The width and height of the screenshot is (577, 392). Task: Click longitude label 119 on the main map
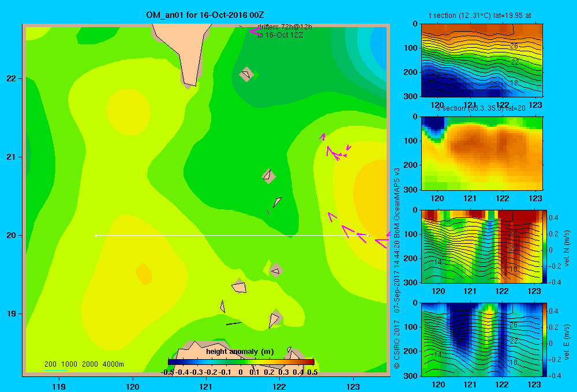pos(59,386)
